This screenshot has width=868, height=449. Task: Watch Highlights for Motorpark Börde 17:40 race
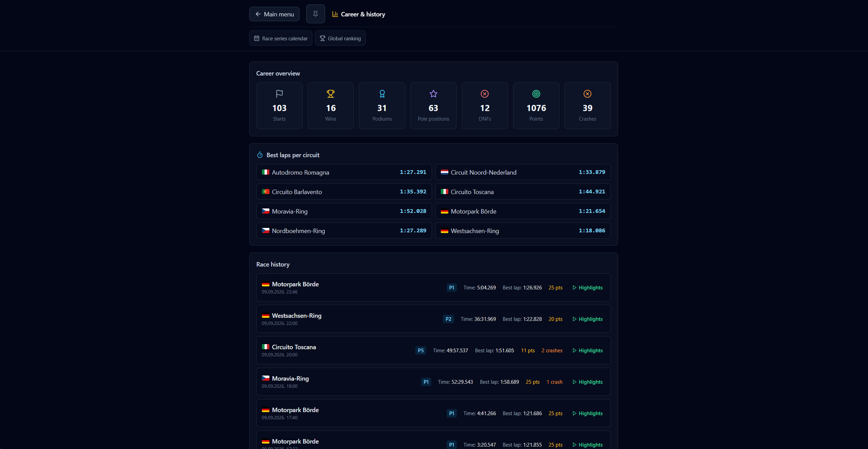[588, 413]
